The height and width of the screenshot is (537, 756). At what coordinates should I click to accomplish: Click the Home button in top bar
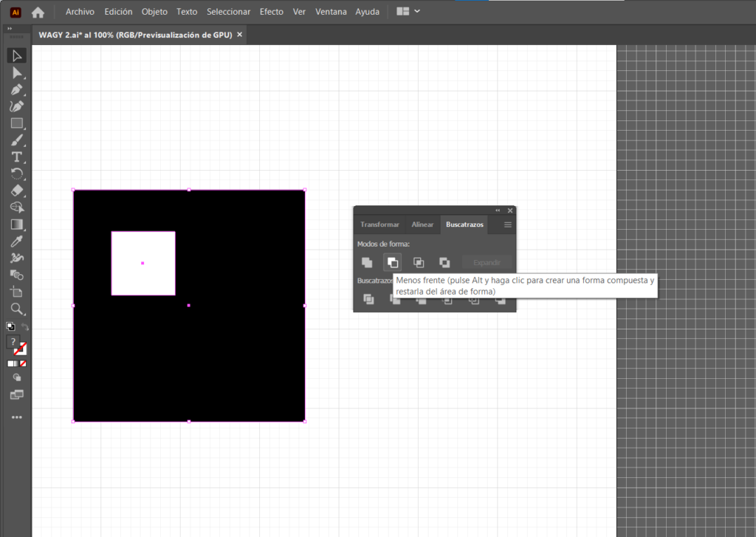click(x=38, y=12)
